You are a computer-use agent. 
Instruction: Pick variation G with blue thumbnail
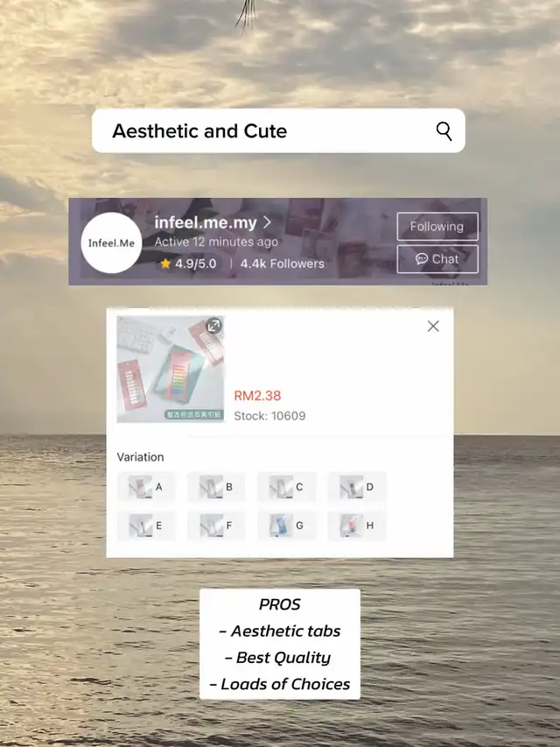[x=287, y=525]
